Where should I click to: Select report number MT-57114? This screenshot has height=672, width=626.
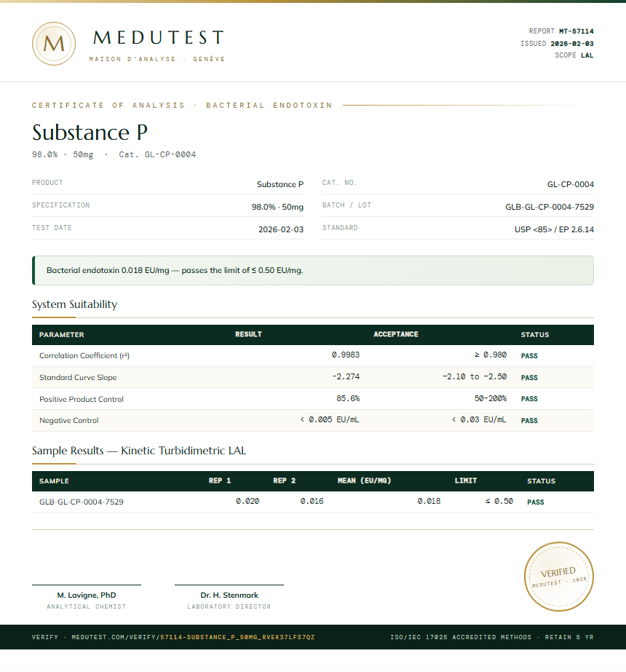click(x=577, y=31)
